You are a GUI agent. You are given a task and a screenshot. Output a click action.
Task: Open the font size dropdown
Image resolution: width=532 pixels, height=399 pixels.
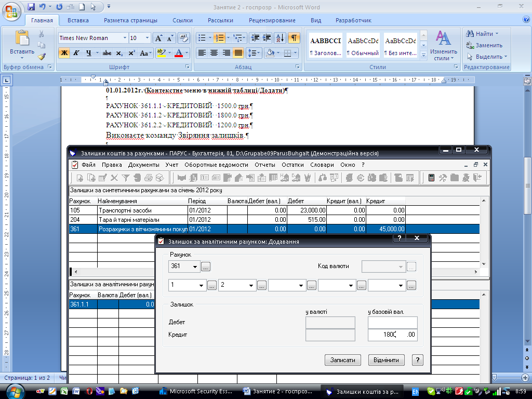coord(147,38)
